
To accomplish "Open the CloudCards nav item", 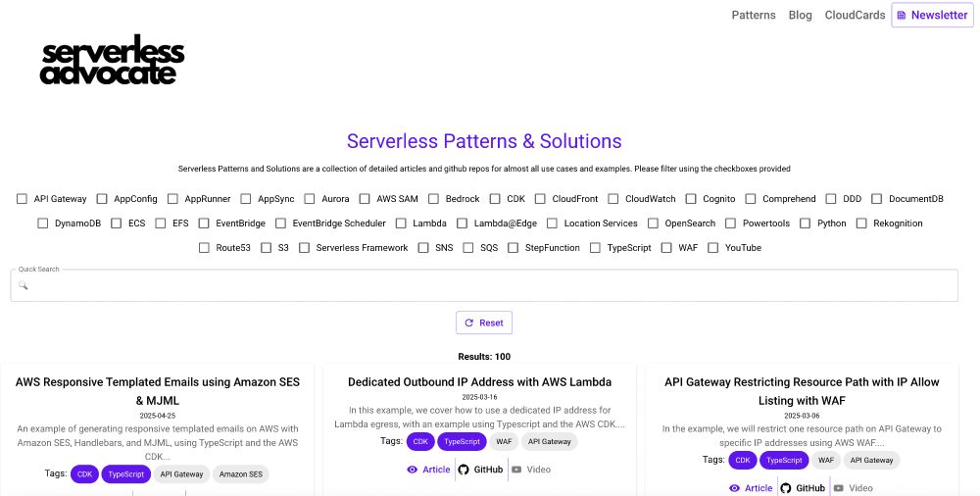I will pos(855,15).
